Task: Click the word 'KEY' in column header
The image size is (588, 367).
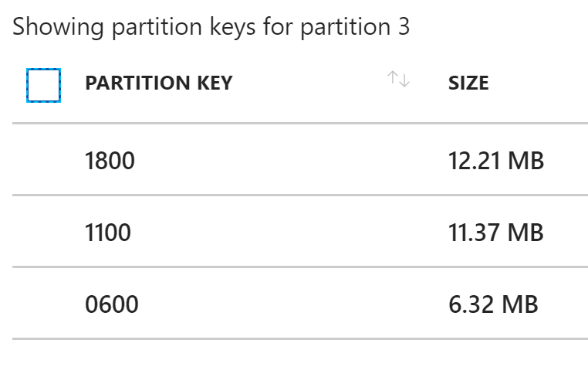Action: pos(215,83)
